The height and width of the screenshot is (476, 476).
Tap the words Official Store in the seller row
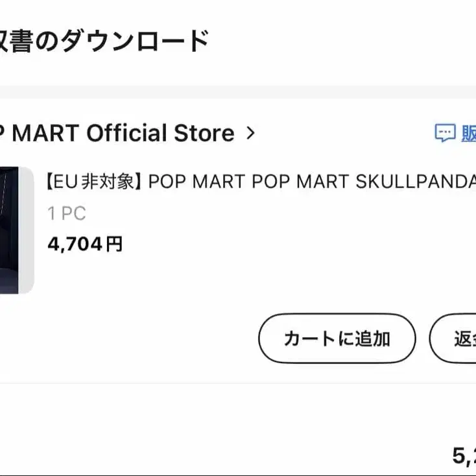tap(160, 134)
